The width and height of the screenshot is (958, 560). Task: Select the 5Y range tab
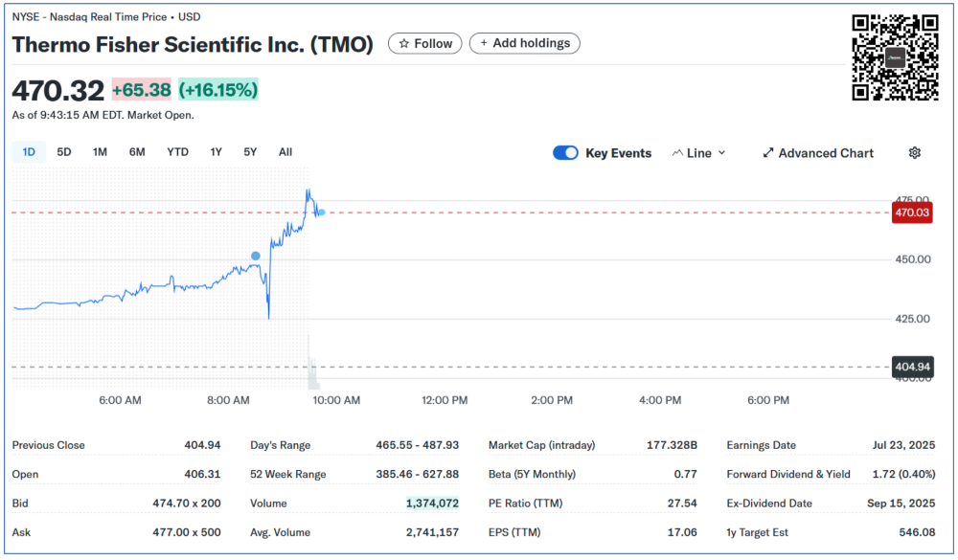click(x=250, y=152)
